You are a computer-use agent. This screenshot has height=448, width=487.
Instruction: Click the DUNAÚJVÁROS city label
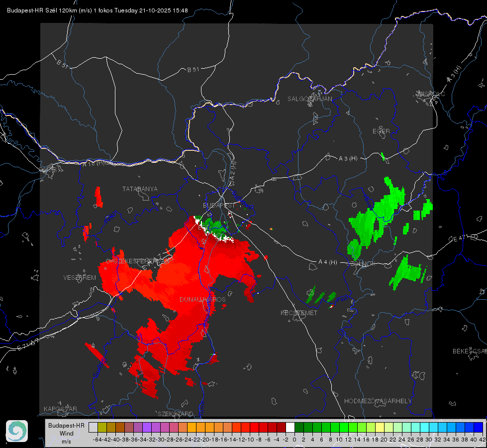pos(202,299)
